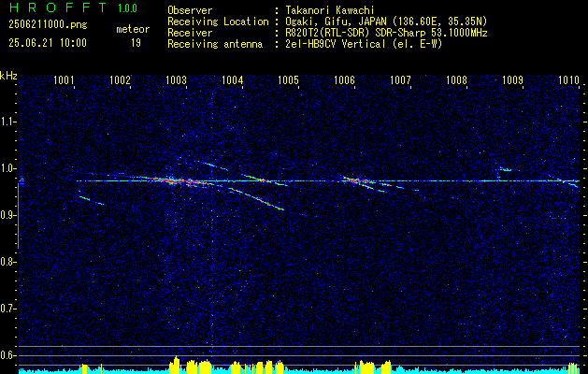Screen dimensions: 588x374
Task: Click the antenna text 2el-HB9CV Vertical
Action: (334, 44)
